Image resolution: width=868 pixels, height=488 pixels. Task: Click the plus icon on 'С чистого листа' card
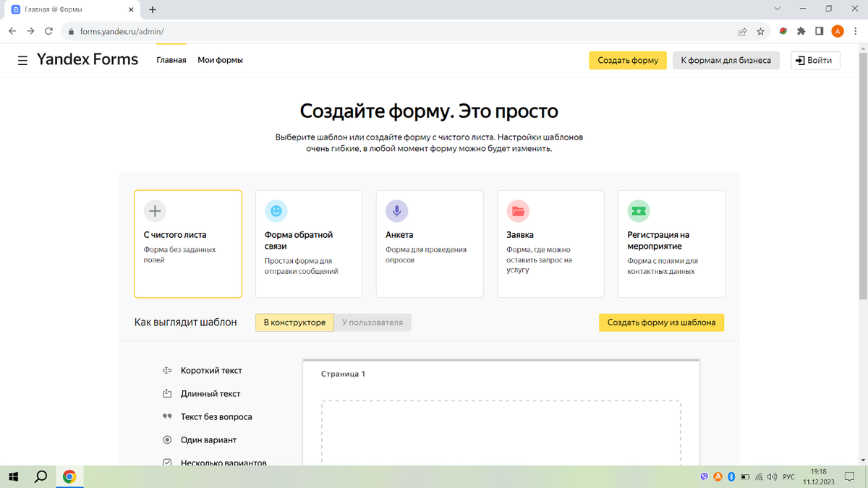tap(155, 211)
